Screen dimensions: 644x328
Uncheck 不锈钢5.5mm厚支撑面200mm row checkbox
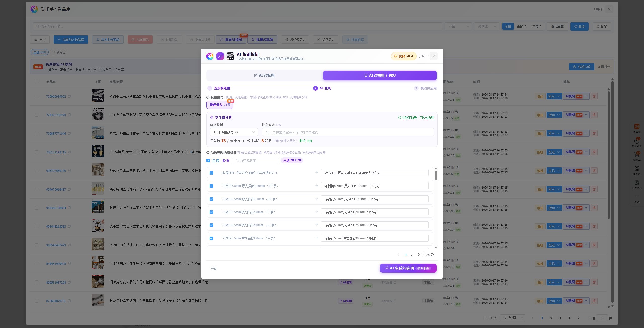211,212
